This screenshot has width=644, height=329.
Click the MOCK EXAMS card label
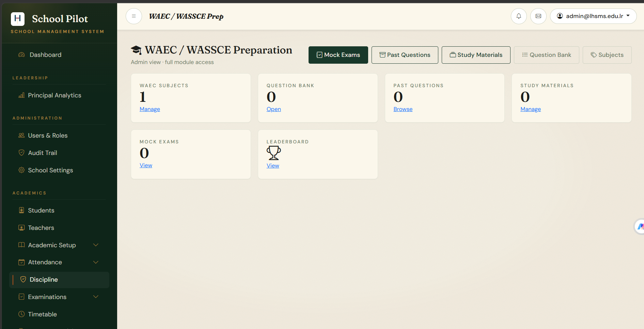point(159,142)
